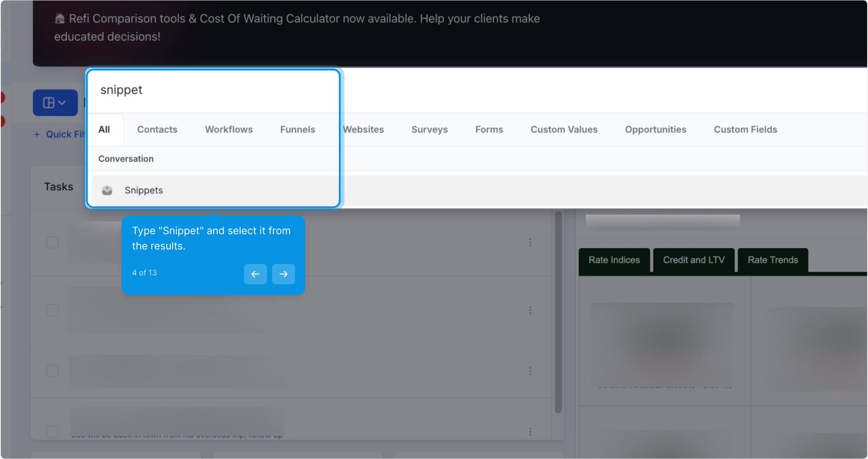Check the first task checkbox

(52, 242)
